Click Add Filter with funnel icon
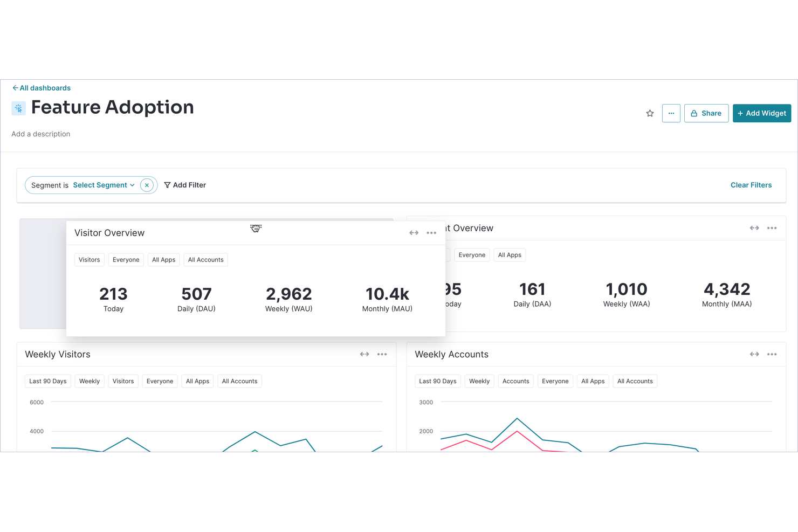 tap(185, 185)
